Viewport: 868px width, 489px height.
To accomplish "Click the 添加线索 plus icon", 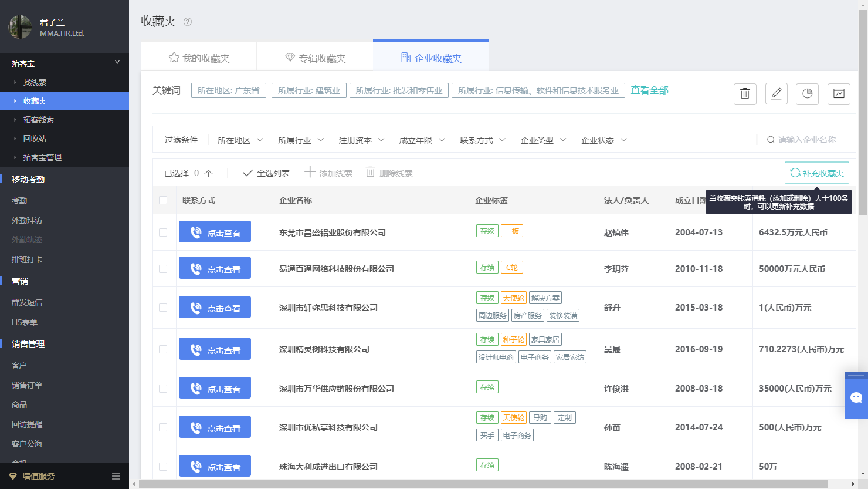I will tap(310, 172).
